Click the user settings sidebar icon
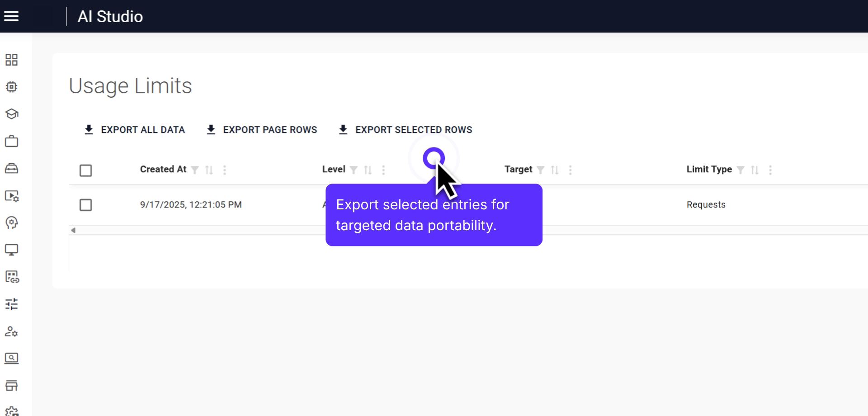Viewport: 868px width, 416px height. [x=12, y=332]
